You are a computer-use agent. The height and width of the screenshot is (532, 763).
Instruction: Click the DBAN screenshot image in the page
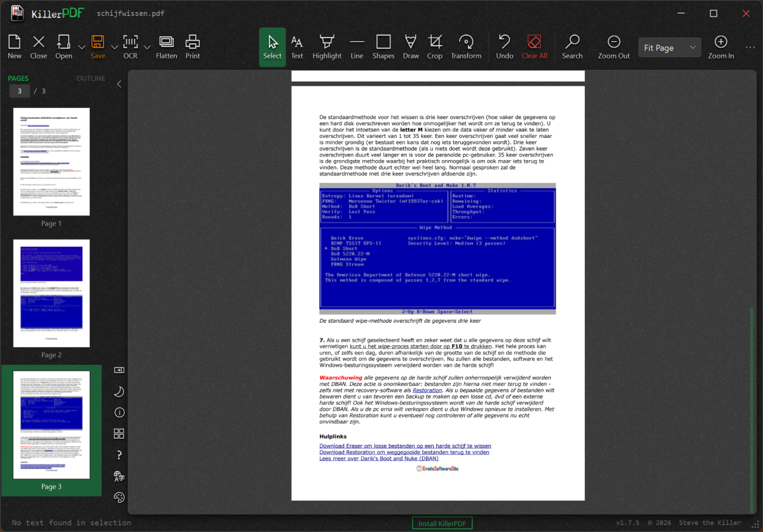tap(437, 249)
